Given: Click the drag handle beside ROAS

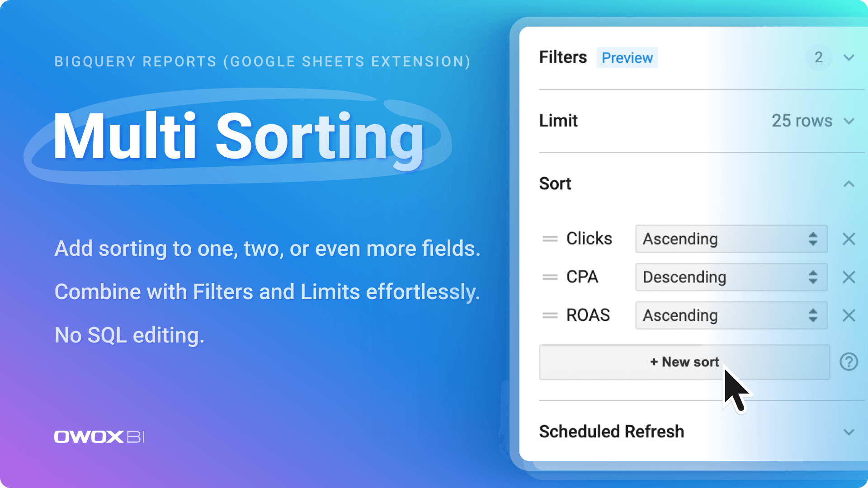Looking at the screenshot, I should click(x=550, y=315).
